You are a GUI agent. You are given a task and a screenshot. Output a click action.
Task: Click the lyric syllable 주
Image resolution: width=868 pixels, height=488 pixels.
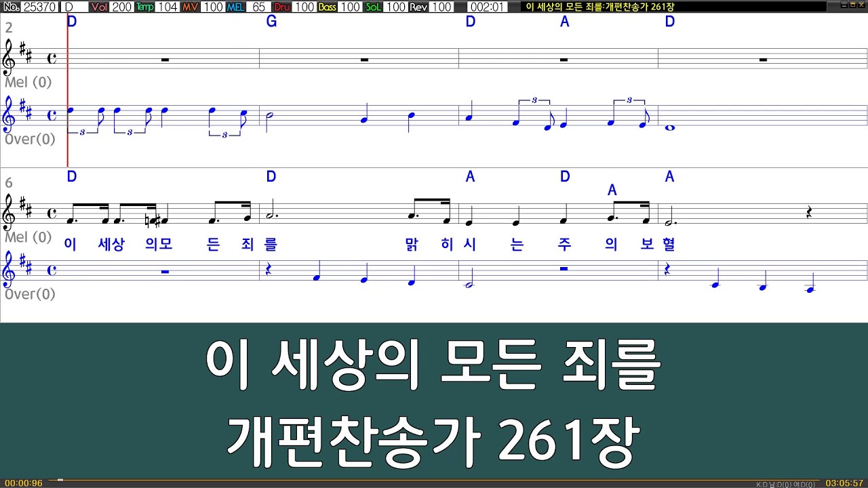pyautogui.click(x=564, y=245)
